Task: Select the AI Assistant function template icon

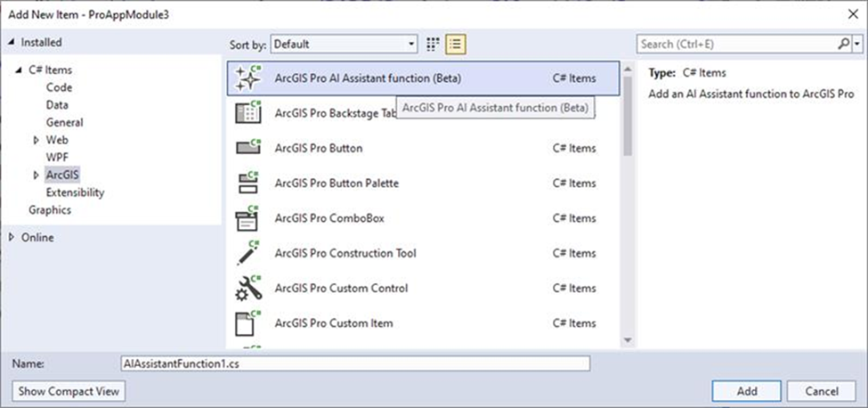Action: coord(247,78)
